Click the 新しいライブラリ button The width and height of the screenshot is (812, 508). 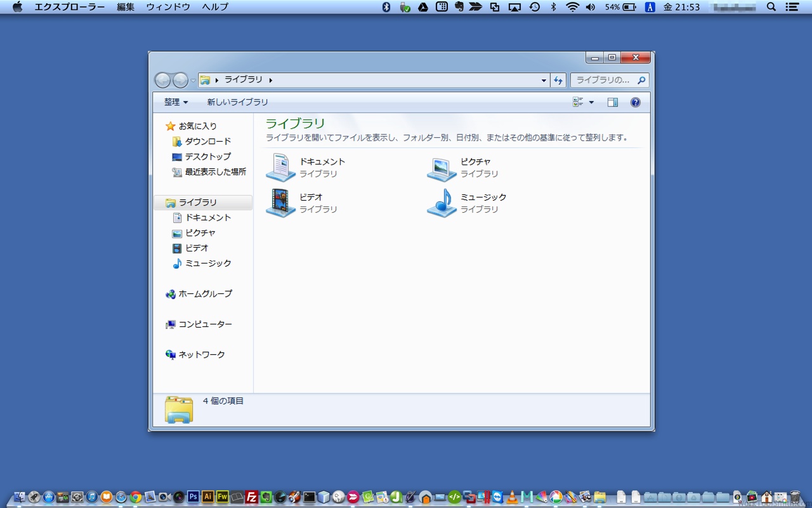tap(237, 102)
